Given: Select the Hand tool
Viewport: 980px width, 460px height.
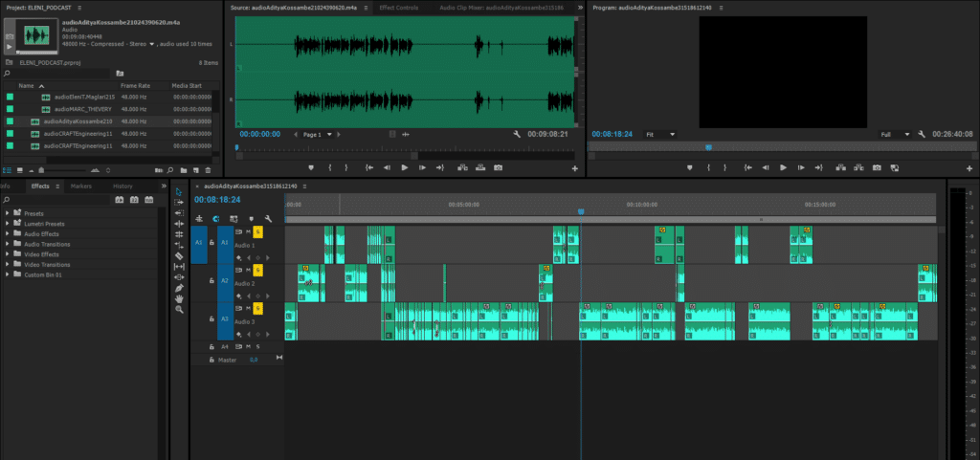Looking at the screenshot, I should pyautogui.click(x=179, y=298).
